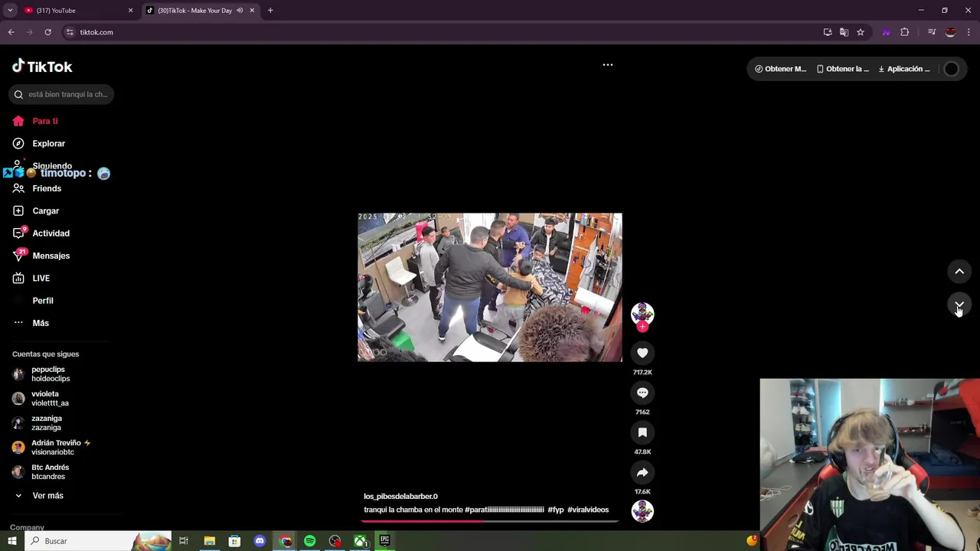This screenshot has width=980, height=551.
Task: Go to the next video arrow
Action: pyautogui.click(x=959, y=305)
